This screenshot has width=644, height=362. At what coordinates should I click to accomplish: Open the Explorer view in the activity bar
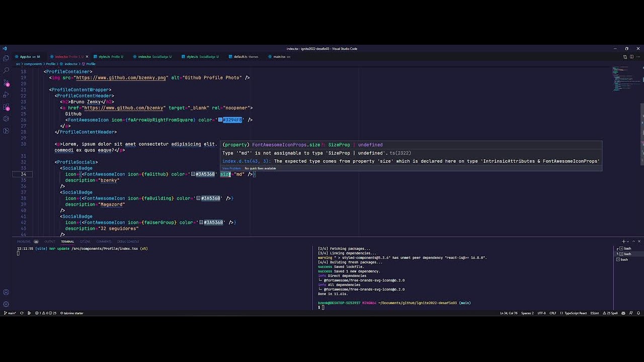pyautogui.click(x=6, y=58)
